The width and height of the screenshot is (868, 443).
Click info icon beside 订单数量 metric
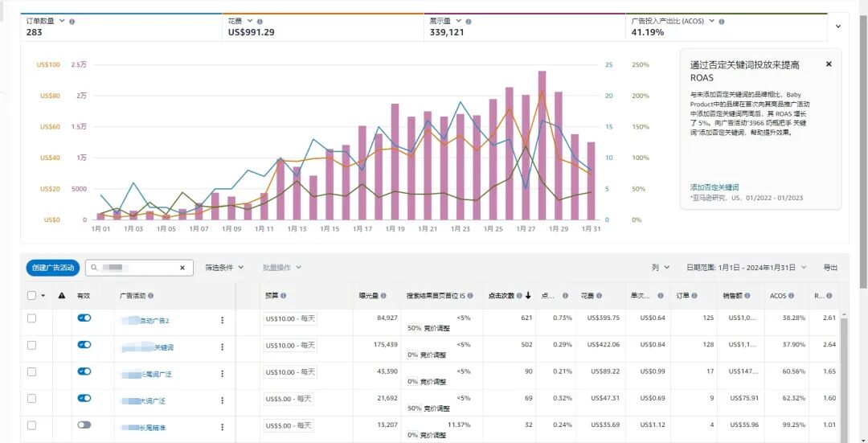click(x=72, y=21)
